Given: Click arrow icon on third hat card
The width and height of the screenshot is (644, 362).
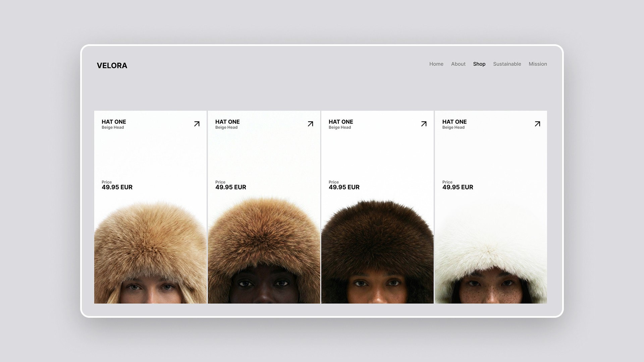Looking at the screenshot, I should point(424,124).
